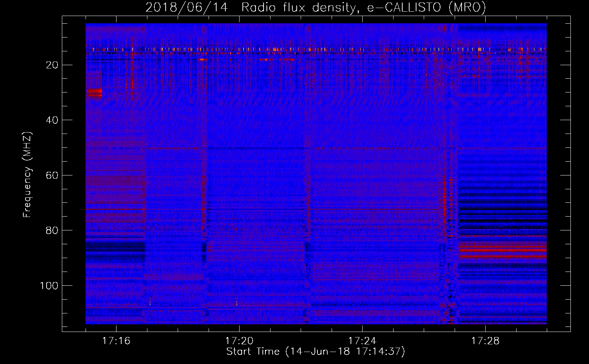
Task: Select the 17:16 time tick label
Action: click(116, 341)
